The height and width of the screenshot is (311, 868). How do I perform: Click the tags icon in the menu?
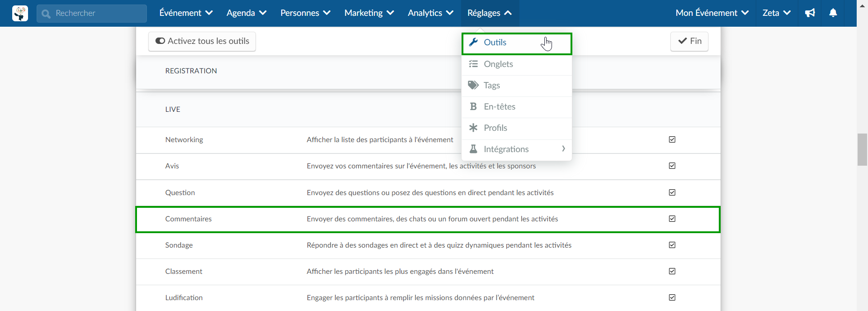(x=473, y=85)
